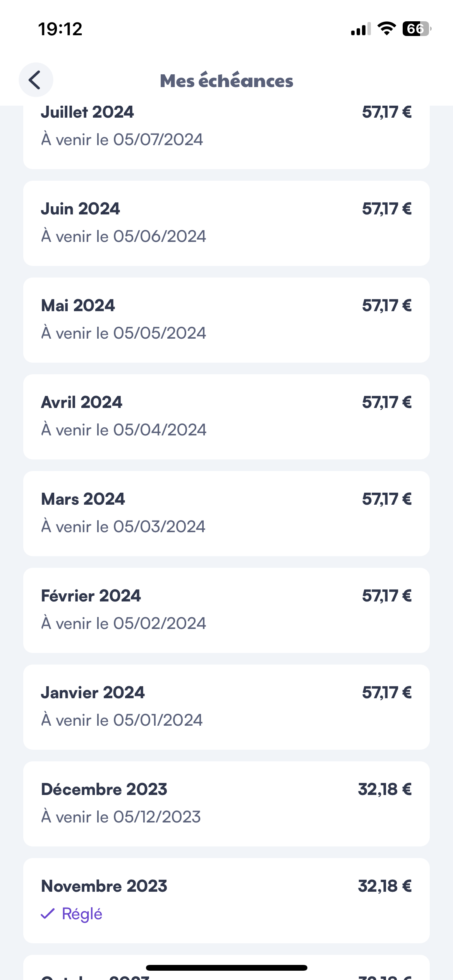453x980 pixels.
Task: Select the Avril 2024 installment card
Action: [x=226, y=416]
